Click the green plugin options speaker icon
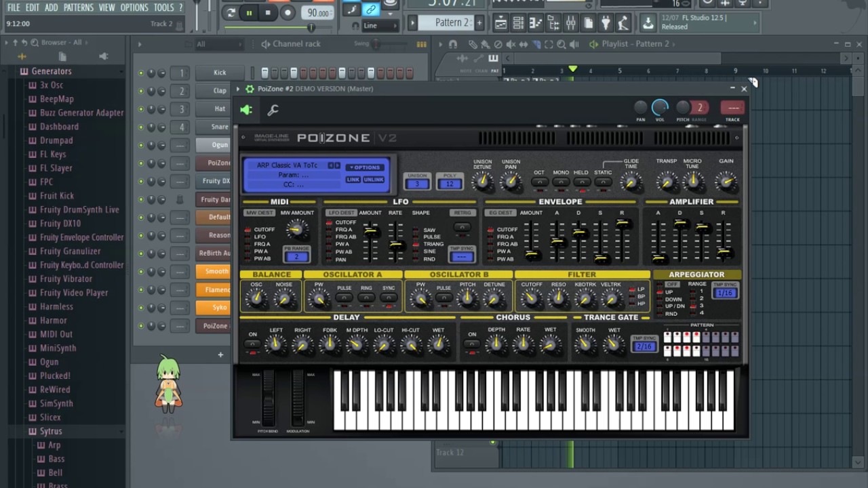 [x=246, y=110]
